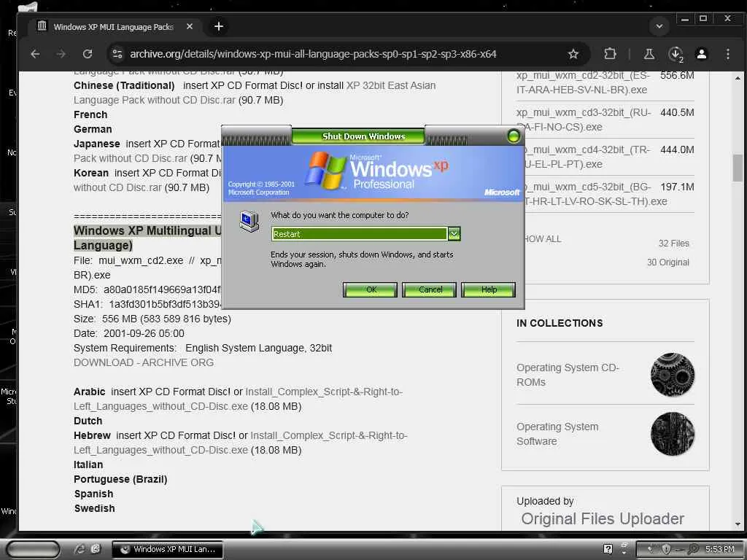The width and height of the screenshot is (747, 560).
Task: Click the 'IN COLLECTIONS' heading
Action: [x=560, y=323]
